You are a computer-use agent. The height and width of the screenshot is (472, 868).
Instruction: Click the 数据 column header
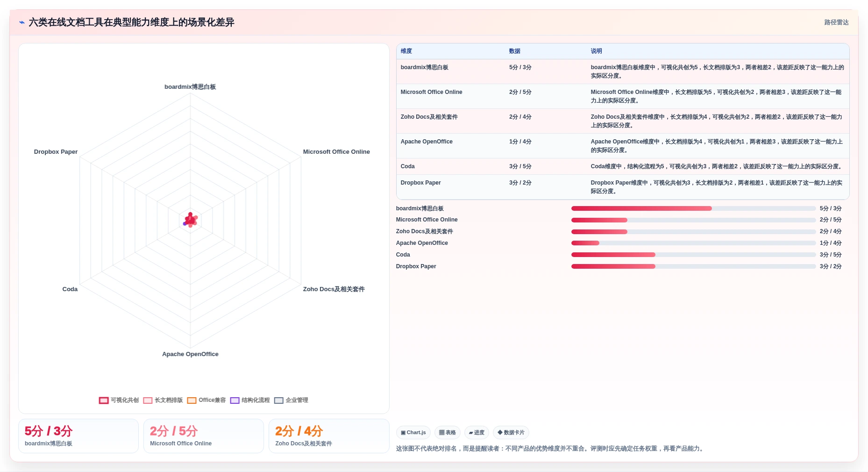pyautogui.click(x=515, y=51)
